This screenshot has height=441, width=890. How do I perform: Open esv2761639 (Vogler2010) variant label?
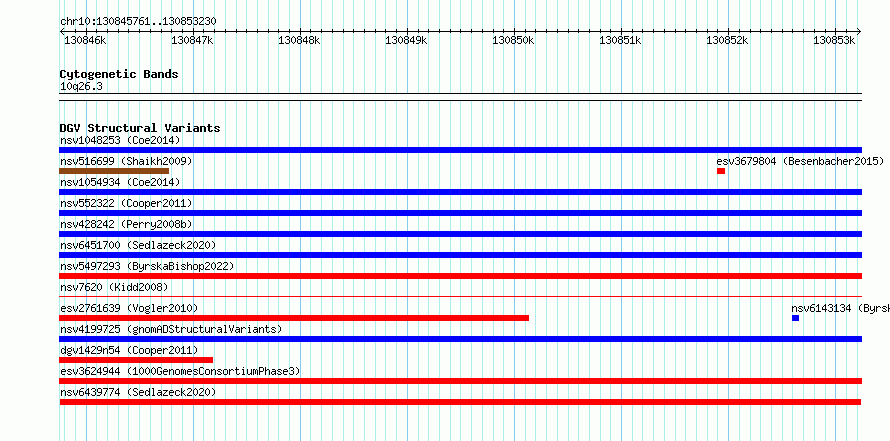click(x=129, y=308)
